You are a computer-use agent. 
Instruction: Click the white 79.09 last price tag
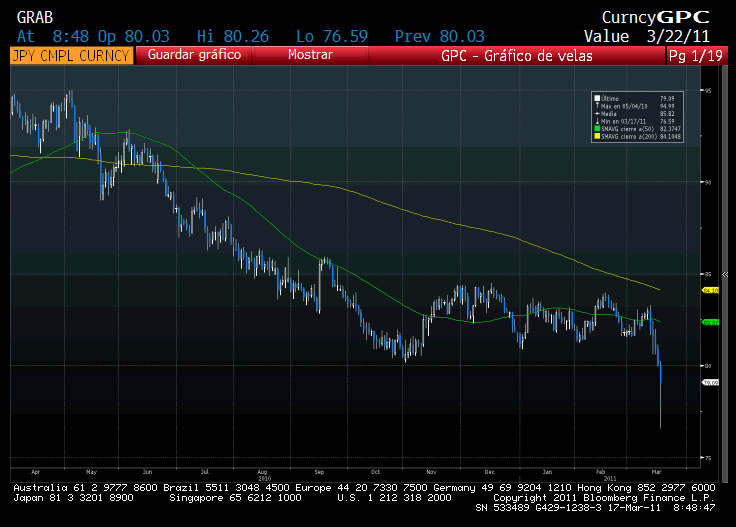(x=710, y=383)
